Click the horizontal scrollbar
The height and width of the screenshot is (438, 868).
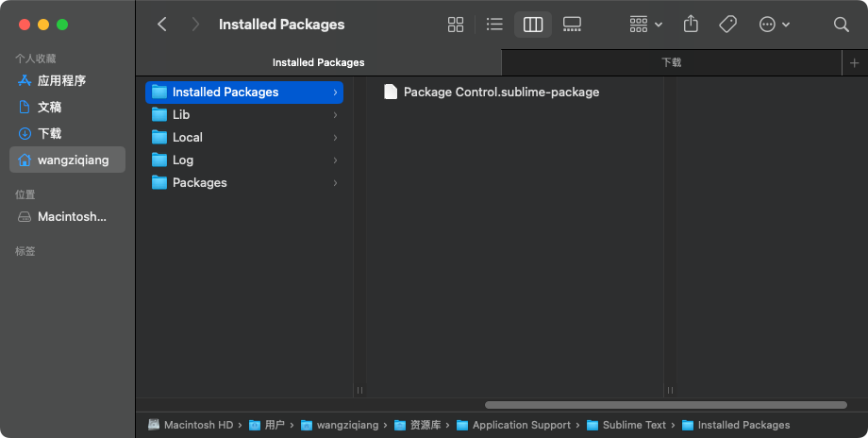(666, 405)
